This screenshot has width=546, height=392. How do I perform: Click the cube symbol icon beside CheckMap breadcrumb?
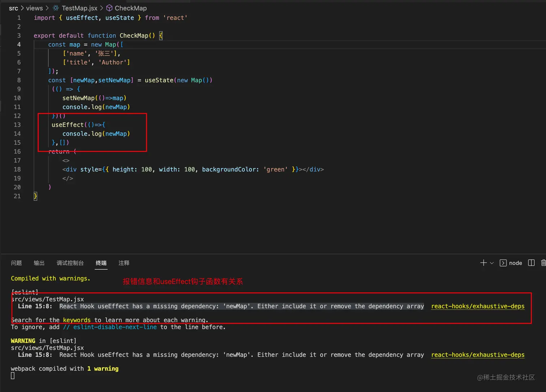(109, 8)
